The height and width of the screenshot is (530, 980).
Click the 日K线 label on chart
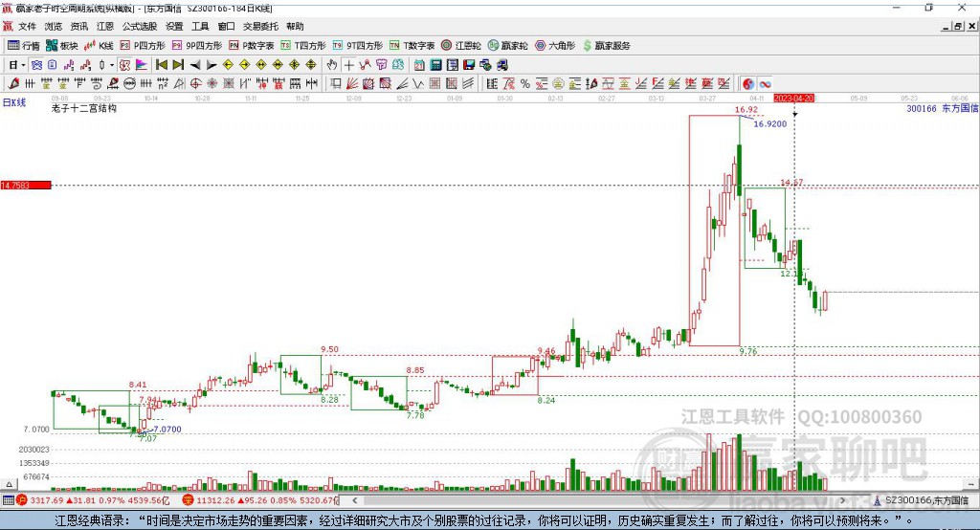[14, 102]
